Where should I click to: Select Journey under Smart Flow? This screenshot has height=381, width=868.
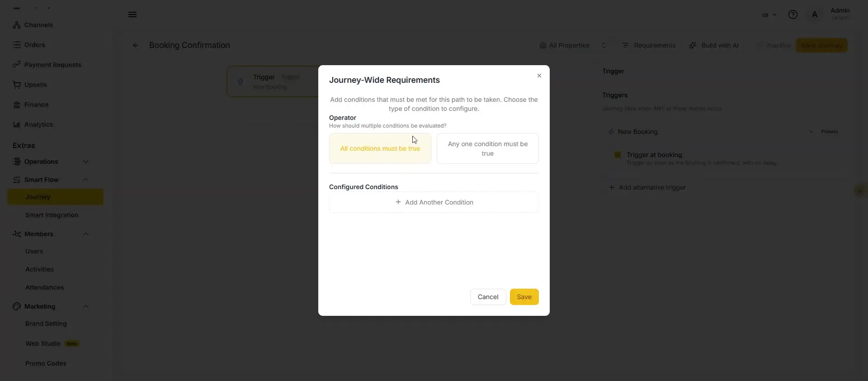[x=55, y=197]
